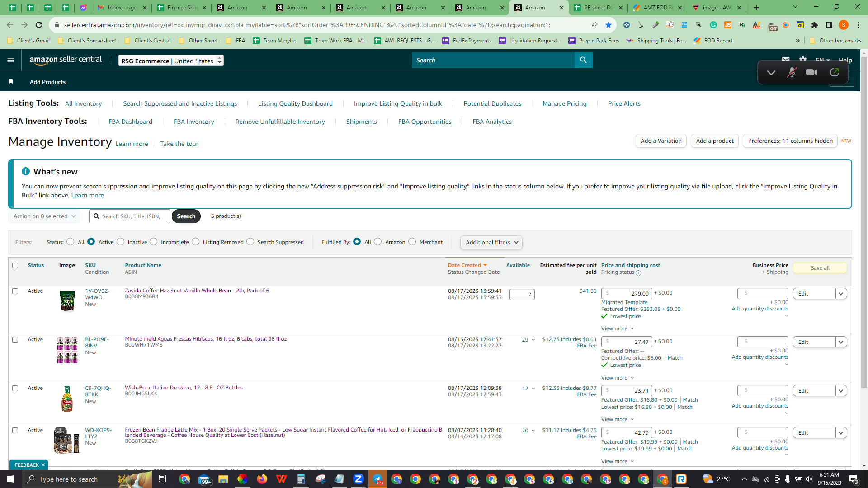Click the price field showing 279.00
Viewport: 868px width, 488px height.
(x=627, y=293)
